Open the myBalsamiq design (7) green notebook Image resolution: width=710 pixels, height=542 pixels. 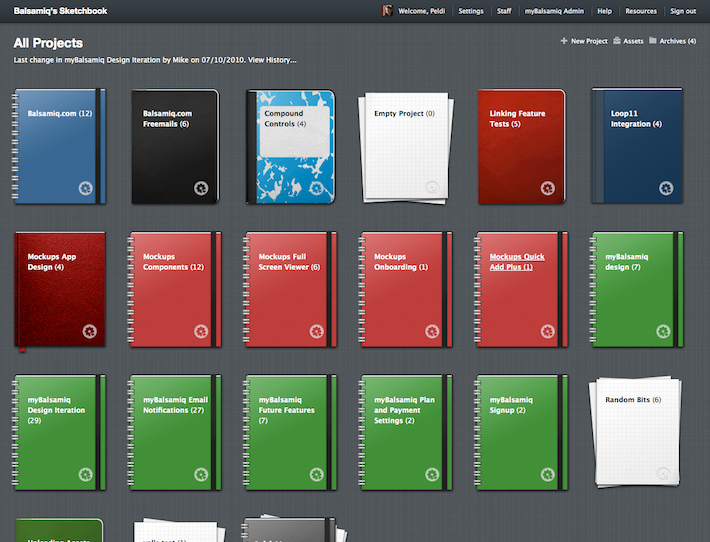click(636, 290)
